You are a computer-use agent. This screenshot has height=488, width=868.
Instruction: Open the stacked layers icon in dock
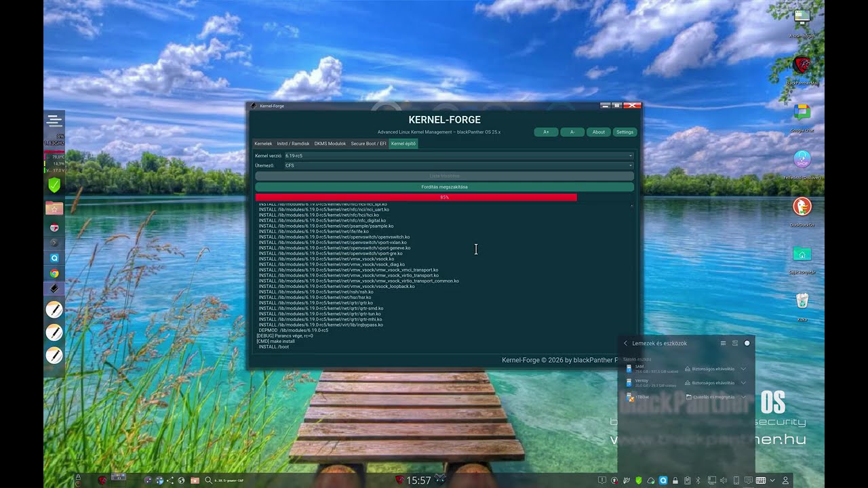click(x=54, y=289)
